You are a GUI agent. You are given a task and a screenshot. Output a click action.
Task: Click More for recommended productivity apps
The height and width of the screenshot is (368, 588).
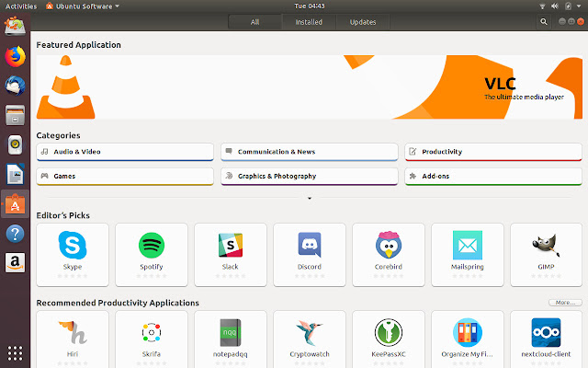click(x=565, y=303)
